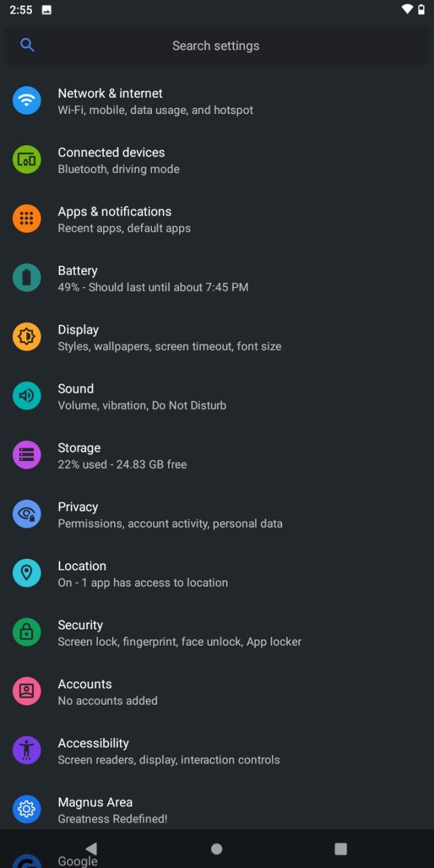This screenshot has width=434, height=868.
Task: Tap the Location pin icon
Action: tap(26, 573)
